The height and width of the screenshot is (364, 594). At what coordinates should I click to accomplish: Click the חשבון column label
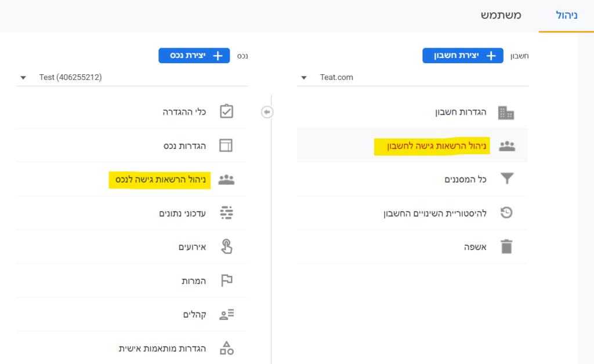tap(519, 56)
